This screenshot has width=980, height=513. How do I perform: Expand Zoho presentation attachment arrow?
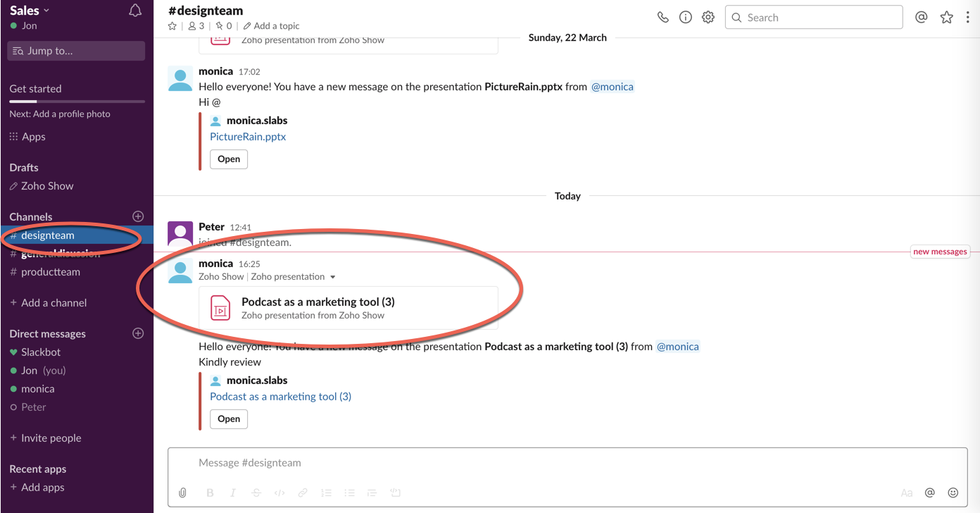coord(333,277)
